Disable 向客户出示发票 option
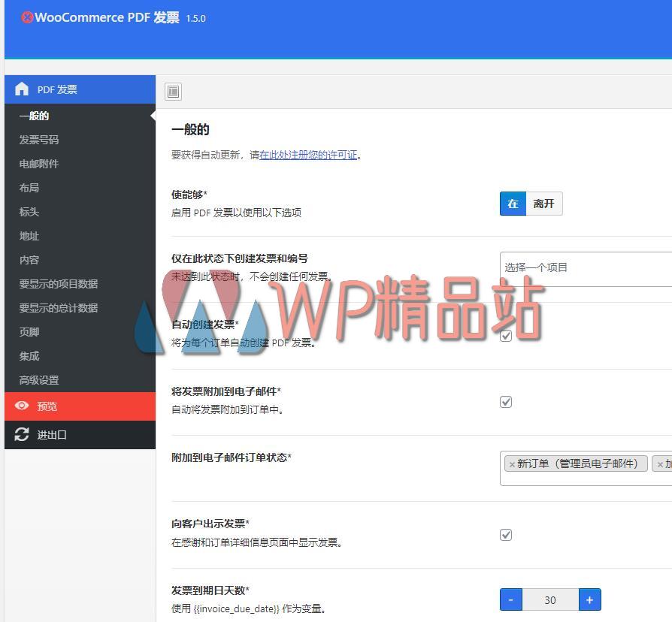 click(506, 534)
